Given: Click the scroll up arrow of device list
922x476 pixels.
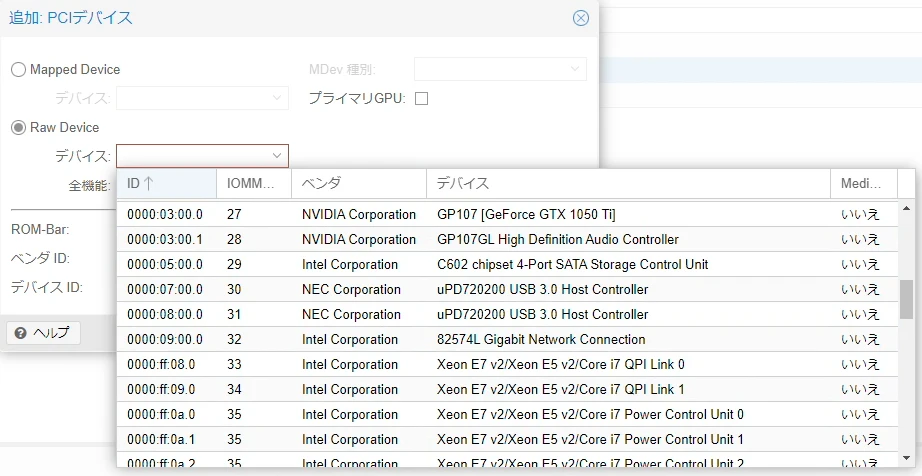Looking at the screenshot, I should click(x=906, y=208).
